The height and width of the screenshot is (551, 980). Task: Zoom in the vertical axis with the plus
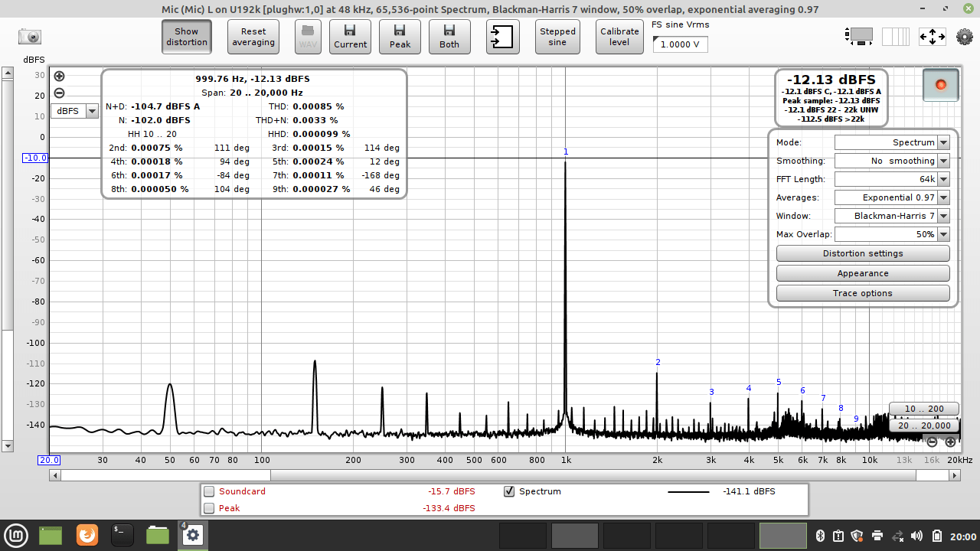59,76
